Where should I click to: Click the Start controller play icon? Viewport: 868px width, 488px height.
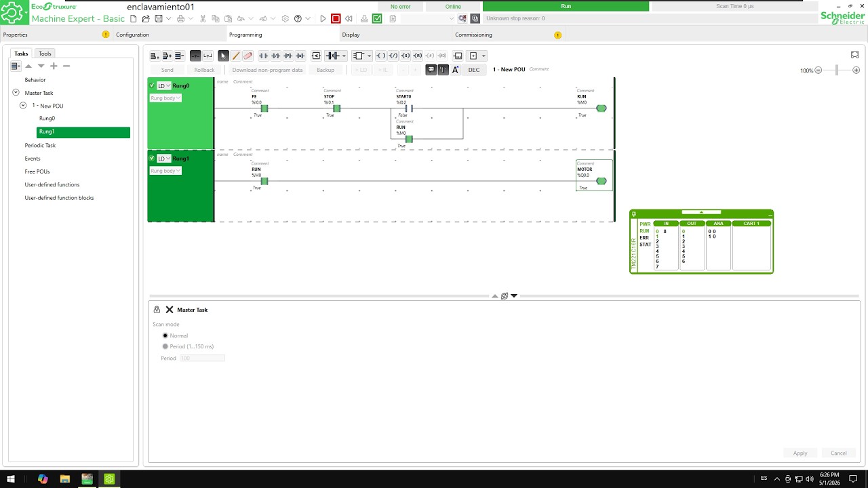pos(323,19)
